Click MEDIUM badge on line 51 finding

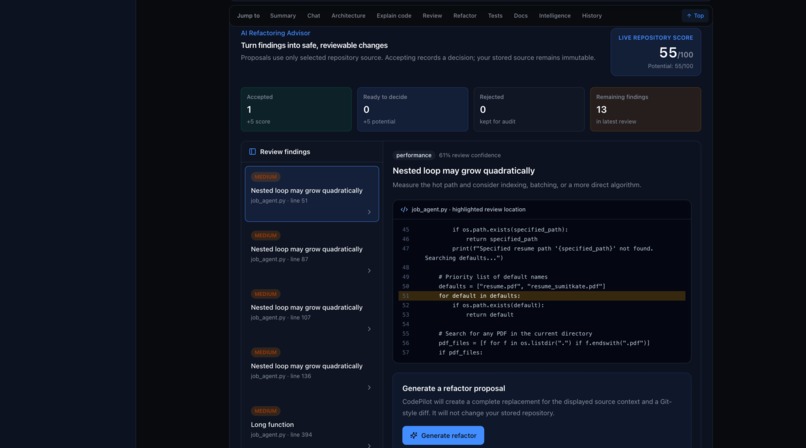coord(265,177)
